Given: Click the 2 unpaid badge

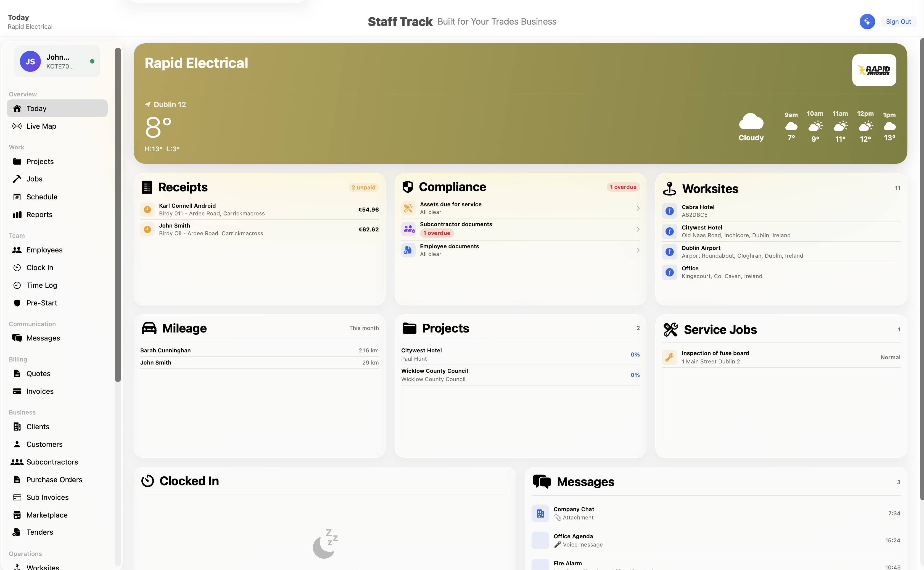Looking at the screenshot, I should (x=363, y=187).
